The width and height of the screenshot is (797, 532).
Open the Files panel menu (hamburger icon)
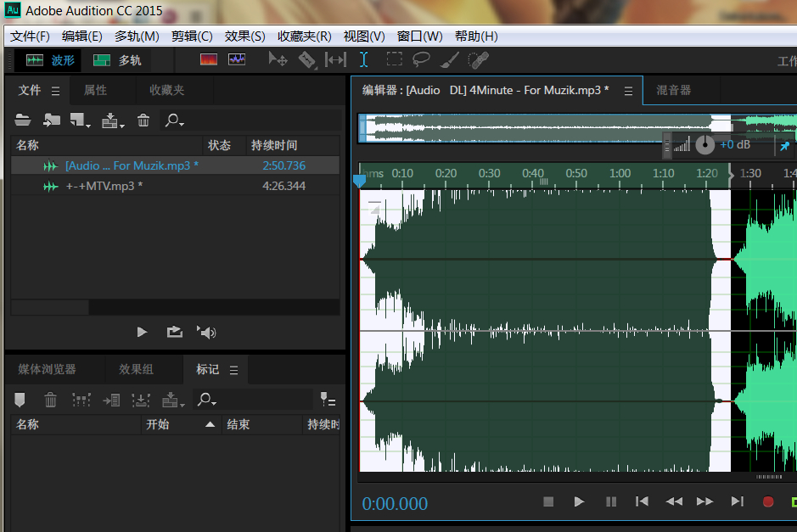click(56, 91)
